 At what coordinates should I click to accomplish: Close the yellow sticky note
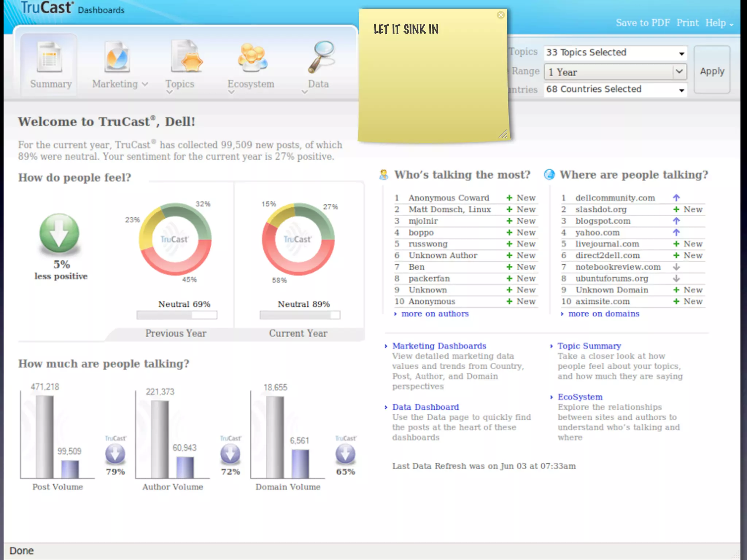500,15
